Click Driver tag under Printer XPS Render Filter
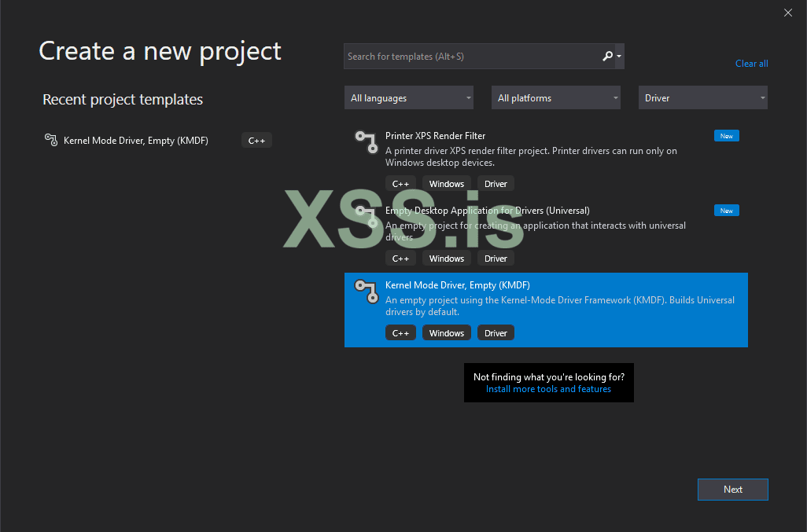Image resolution: width=807 pixels, height=532 pixels. pos(496,184)
